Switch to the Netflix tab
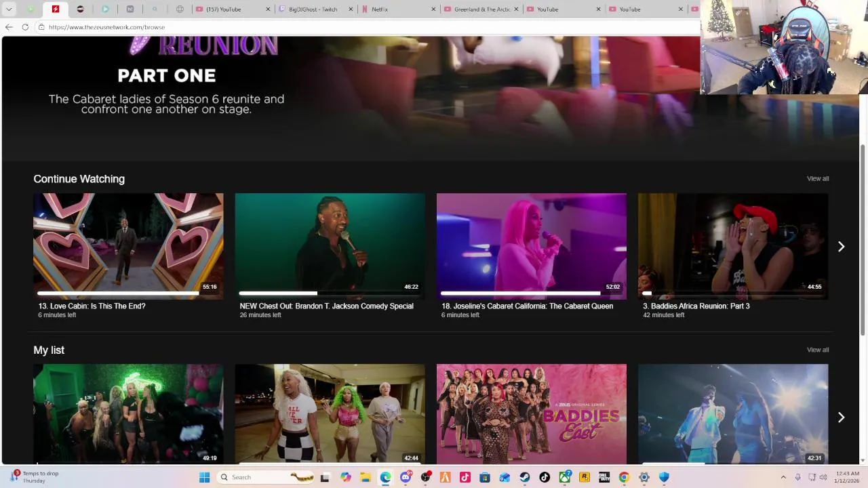 pyautogui.click(x=398, y=9)
